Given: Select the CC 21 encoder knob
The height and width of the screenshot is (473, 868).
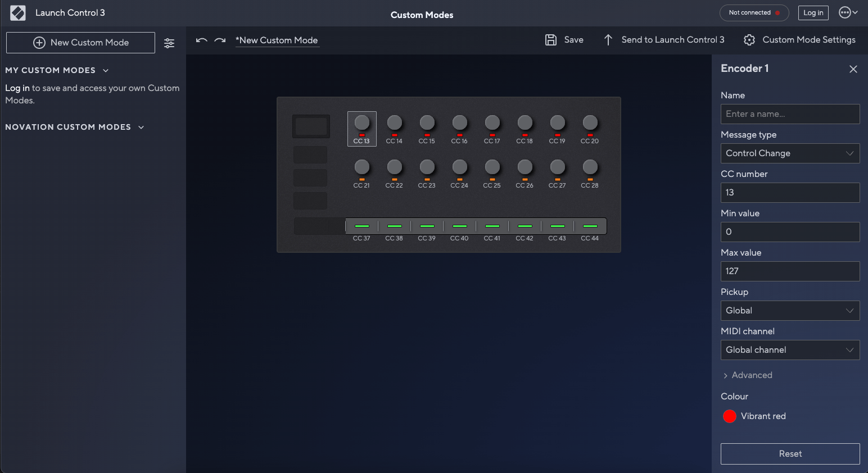Looking at the screenshot, I should [x=362, y=167].
